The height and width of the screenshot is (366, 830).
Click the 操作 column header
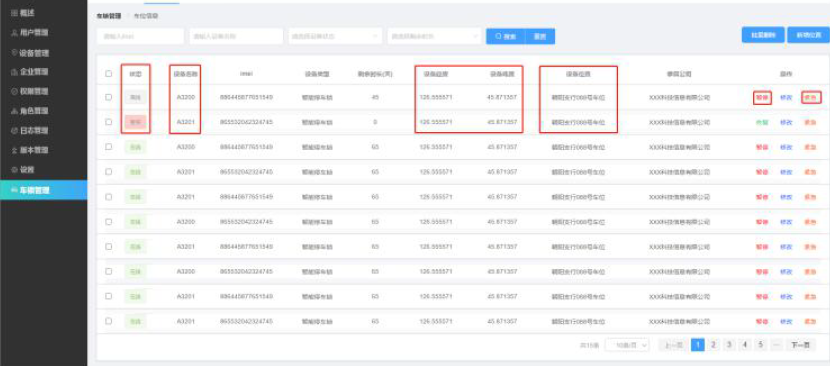click(x=786, y=74)
